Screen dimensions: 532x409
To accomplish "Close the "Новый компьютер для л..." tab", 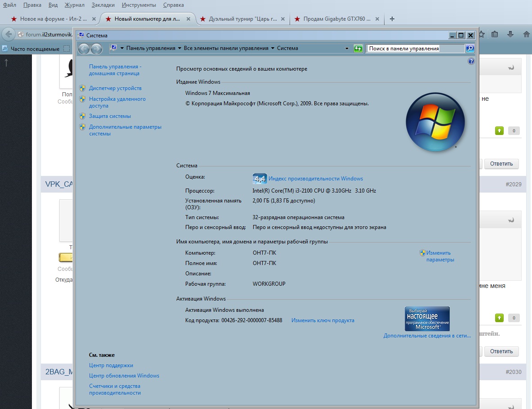I will click(188, 19).
